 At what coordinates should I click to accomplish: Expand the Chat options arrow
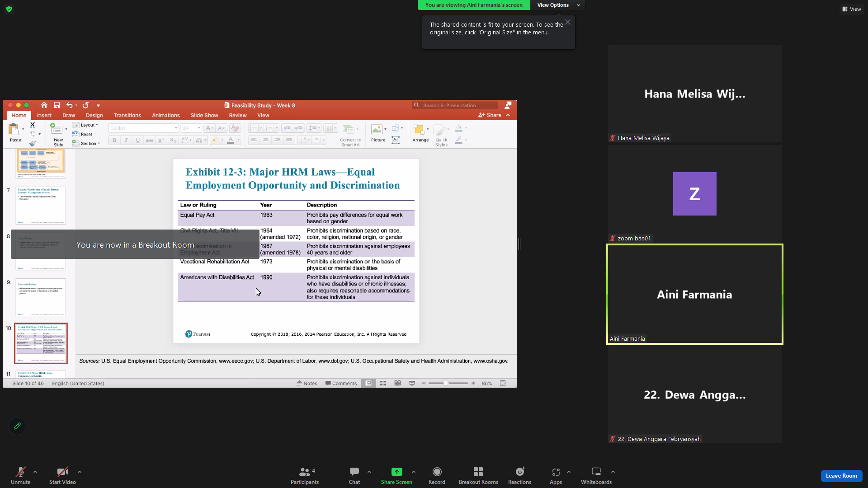pyautogui.click(x=369, y=472)
